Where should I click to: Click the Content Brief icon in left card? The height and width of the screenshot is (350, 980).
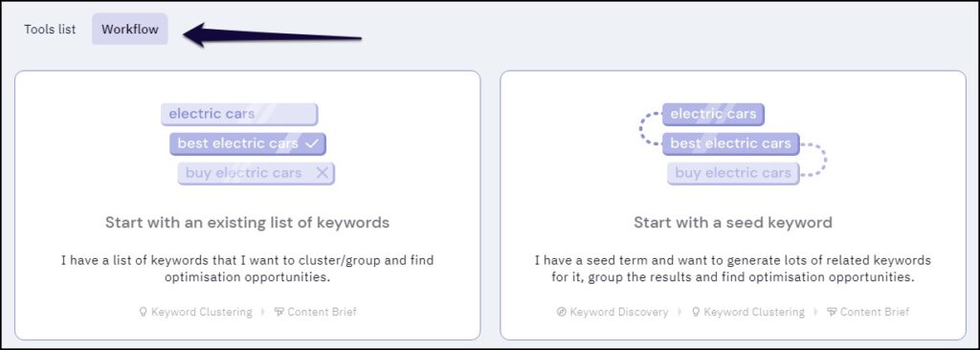[x=279, y=312]
